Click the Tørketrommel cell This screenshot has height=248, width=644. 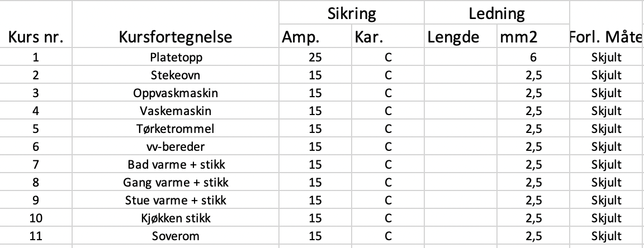click(x=176, y=128)
